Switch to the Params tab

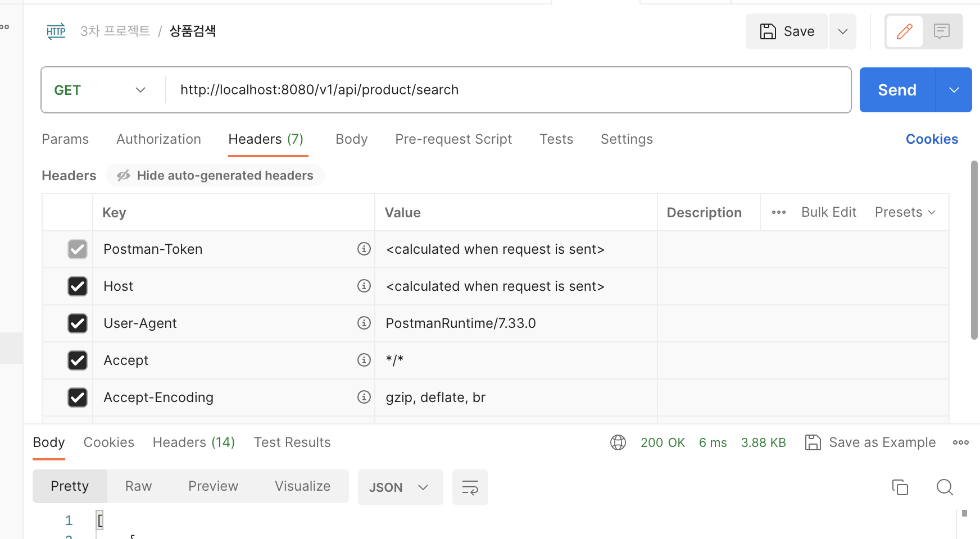coord(65,139)
